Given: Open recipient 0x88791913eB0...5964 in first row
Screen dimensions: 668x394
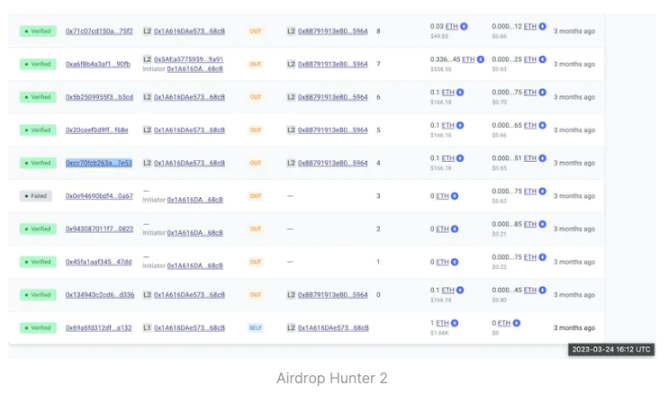Looking at the screenshot, I should pos(333,31).
